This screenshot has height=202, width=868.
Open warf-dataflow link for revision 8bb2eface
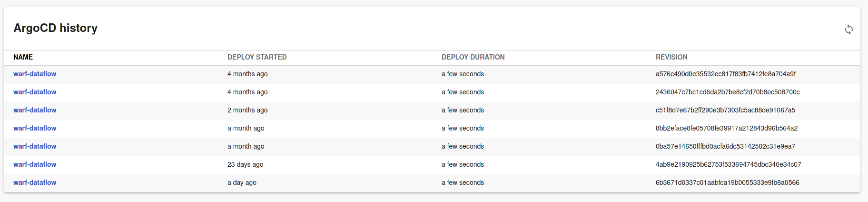(35, 128)
